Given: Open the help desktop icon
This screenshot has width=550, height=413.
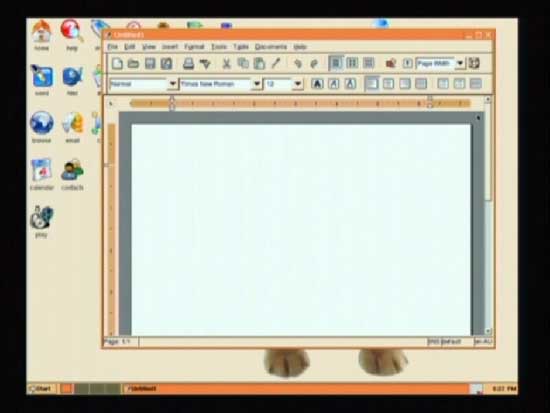Looking at the screenshot, I should tap(72, 35).
